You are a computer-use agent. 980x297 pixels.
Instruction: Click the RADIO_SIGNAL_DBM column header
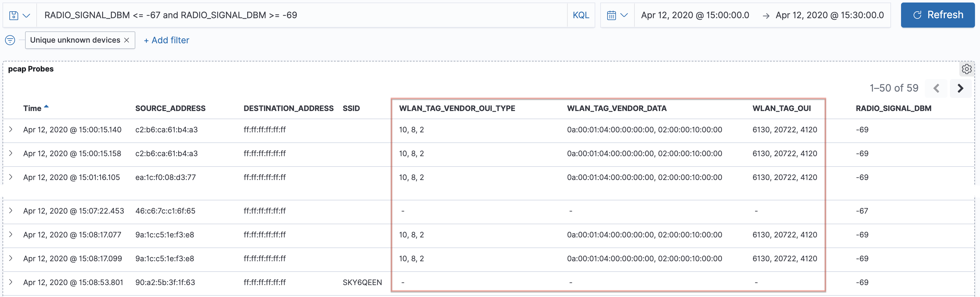pyautogui.click(x=893, y=108)
